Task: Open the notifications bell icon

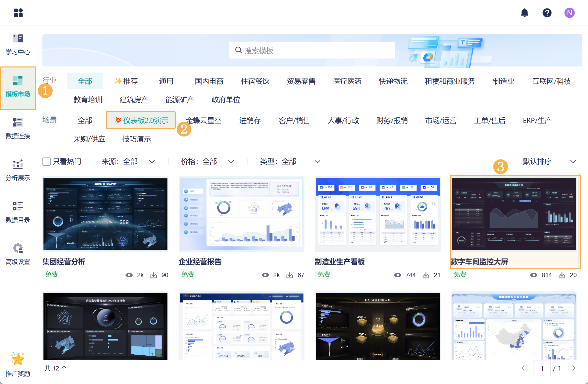Action: tap(524, 13)
